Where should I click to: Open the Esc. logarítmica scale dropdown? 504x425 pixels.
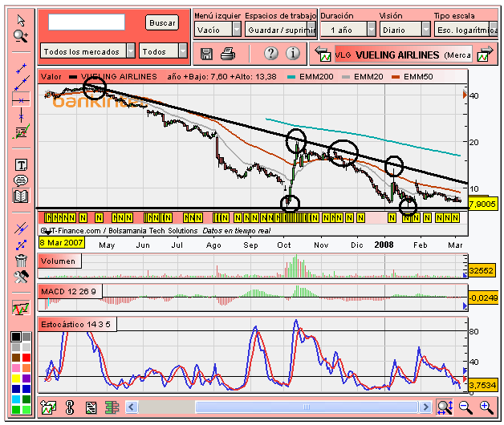coord(465,30)
